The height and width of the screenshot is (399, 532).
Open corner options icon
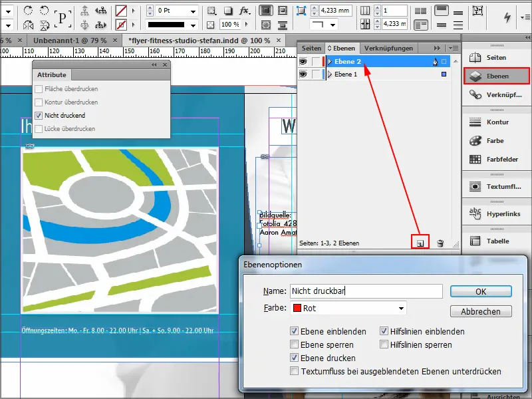[301, 11]
